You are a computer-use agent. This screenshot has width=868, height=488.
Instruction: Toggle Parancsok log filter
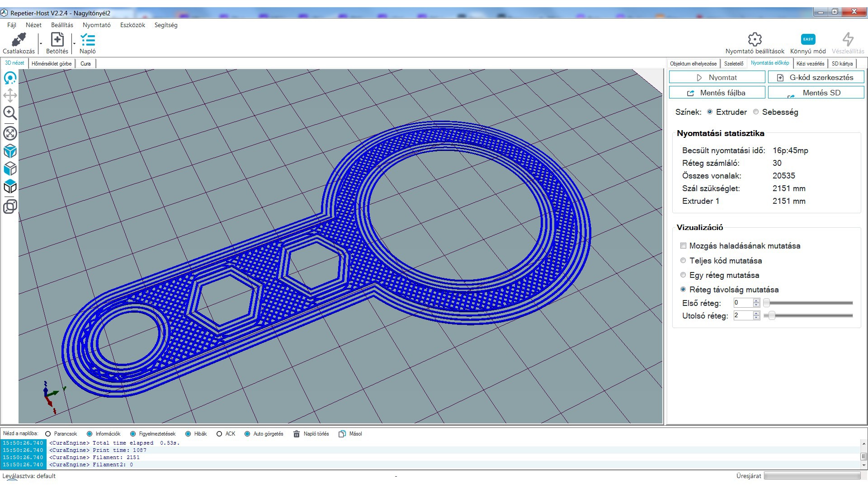point(48,434)
